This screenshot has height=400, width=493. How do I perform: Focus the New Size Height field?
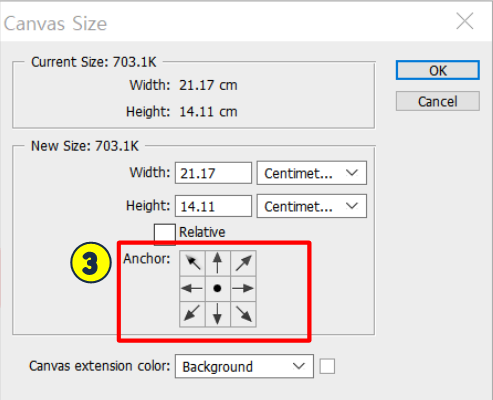tap(213, 206)
